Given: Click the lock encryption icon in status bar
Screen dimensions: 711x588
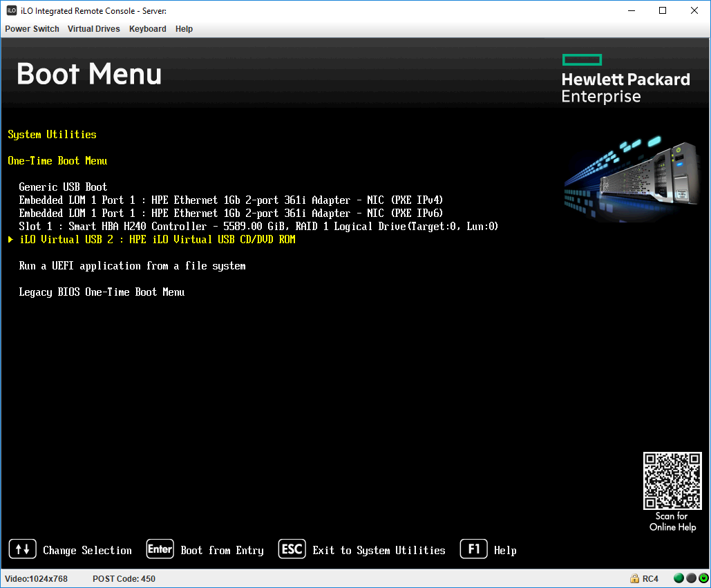Looking at the screenshot, I should coord(634,578).
